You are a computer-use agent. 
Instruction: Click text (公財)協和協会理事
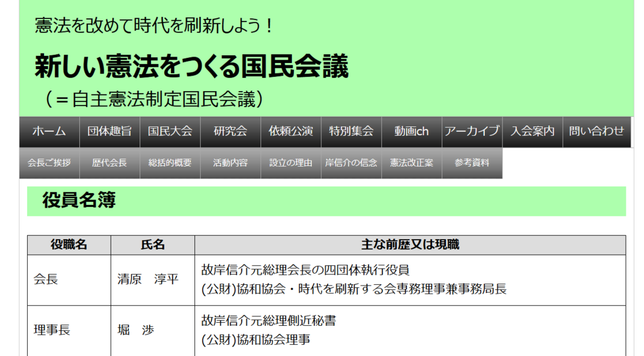tap(255, 340)
